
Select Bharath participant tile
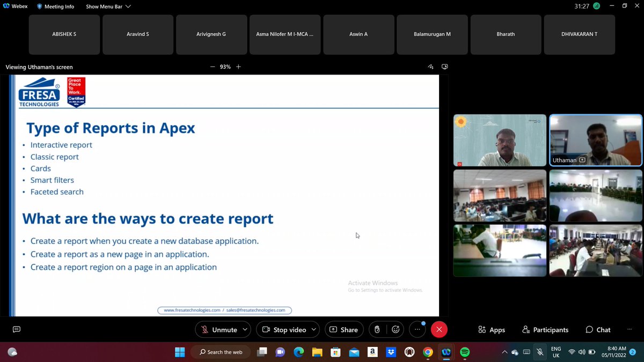tap(506, 34)
